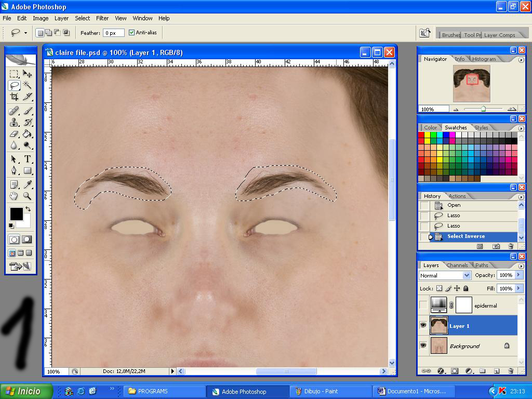The height and width of the screenshot is (399, 532).
Task: Open the Select menu
Action: pos(83,18)
